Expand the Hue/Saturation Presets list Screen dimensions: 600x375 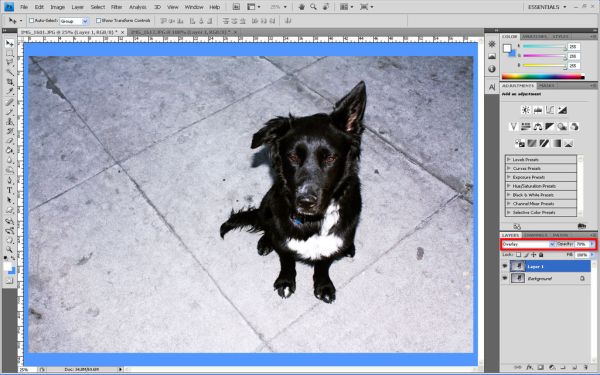(541, 186)
